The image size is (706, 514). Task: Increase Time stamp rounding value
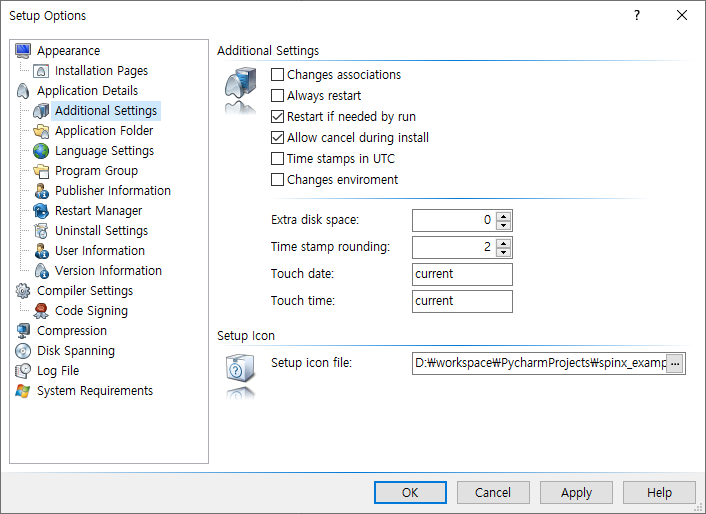click(x=503, y=243)
